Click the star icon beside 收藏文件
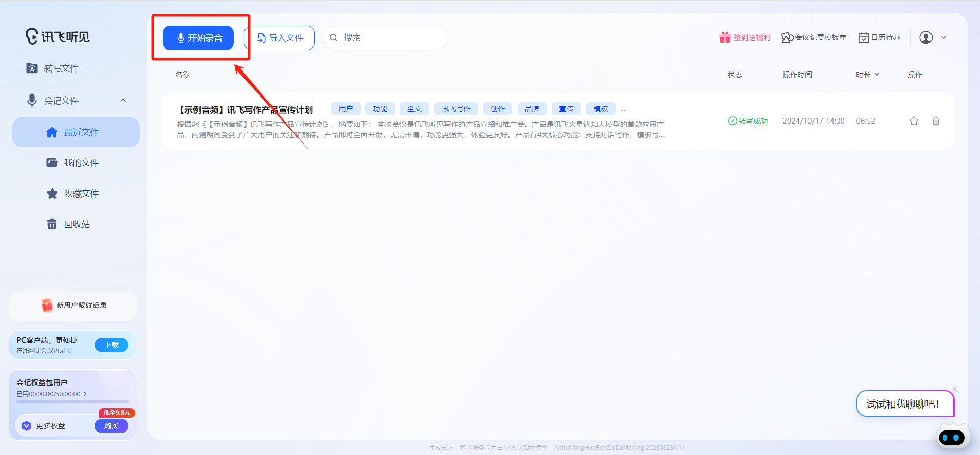 [x=52, y=194]
